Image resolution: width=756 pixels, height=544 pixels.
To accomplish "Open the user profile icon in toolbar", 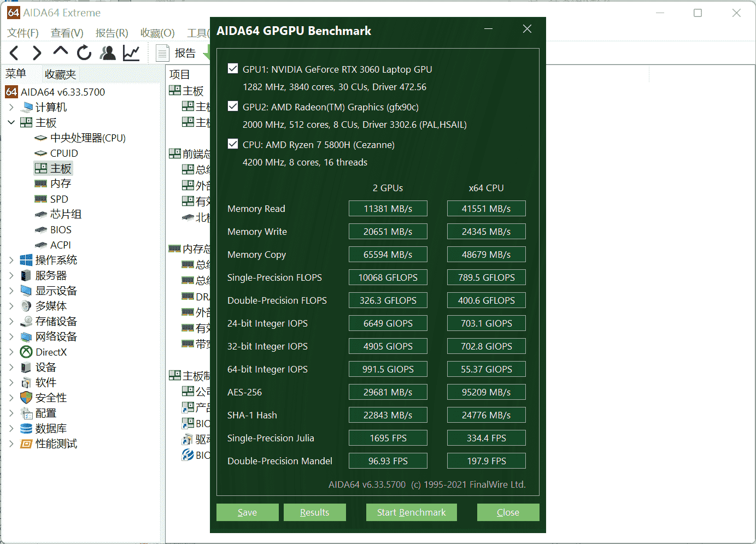I will [x=108, y=53].
